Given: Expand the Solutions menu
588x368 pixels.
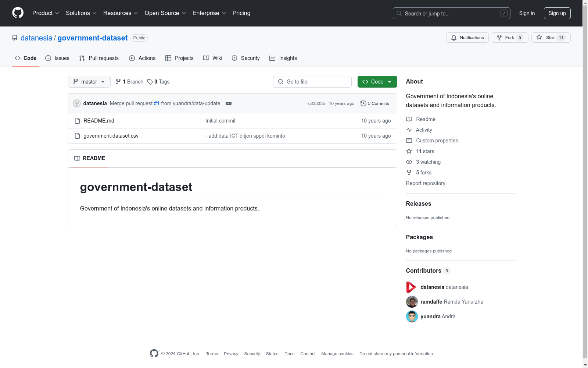Looking at the screenshot, I should (x=81, y=13).
